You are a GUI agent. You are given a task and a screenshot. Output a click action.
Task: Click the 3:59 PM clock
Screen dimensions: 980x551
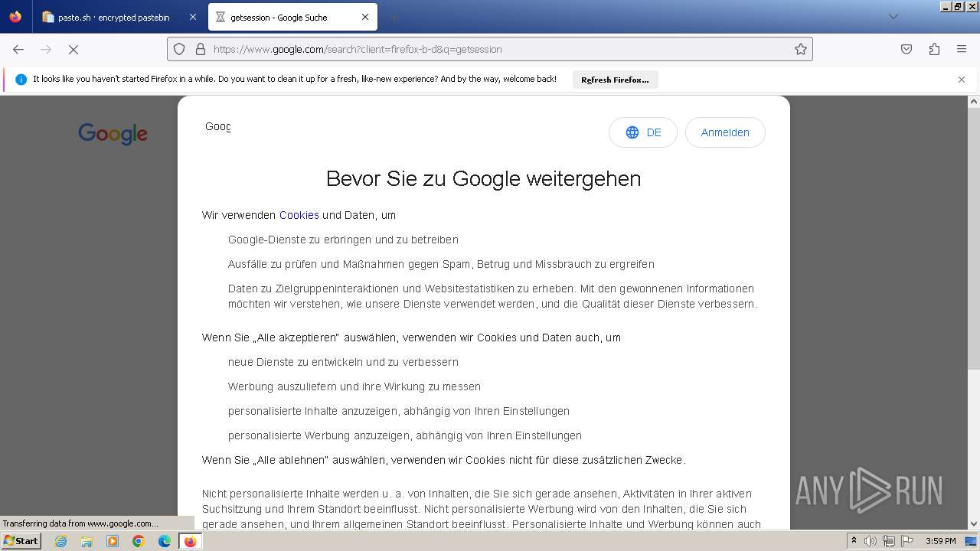(940, 541)
